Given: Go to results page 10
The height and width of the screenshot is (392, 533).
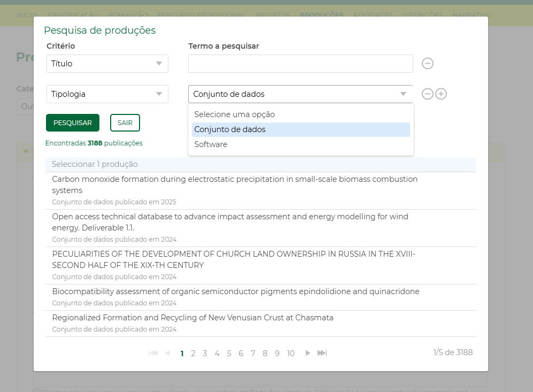Looking at the screenshot, I should point(291,353).
